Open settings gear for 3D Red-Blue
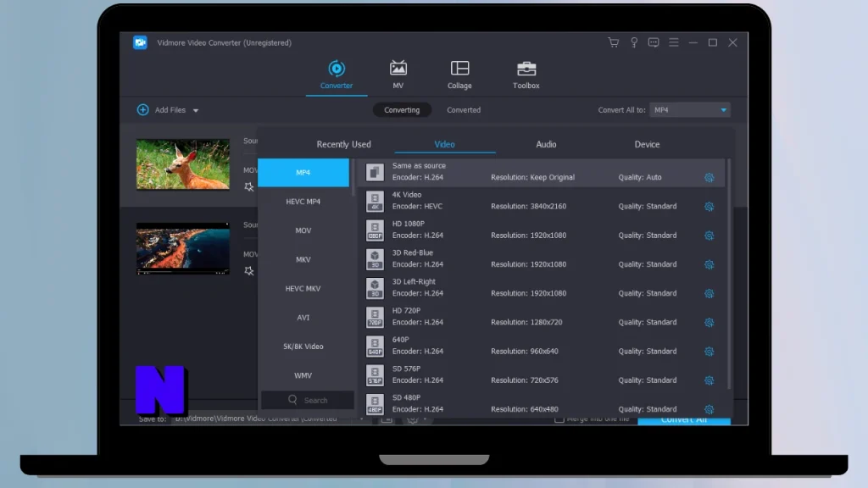 (x=709, y=264)
